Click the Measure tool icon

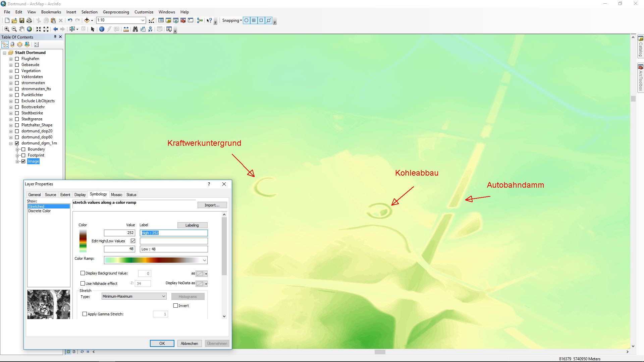[126, 29]
